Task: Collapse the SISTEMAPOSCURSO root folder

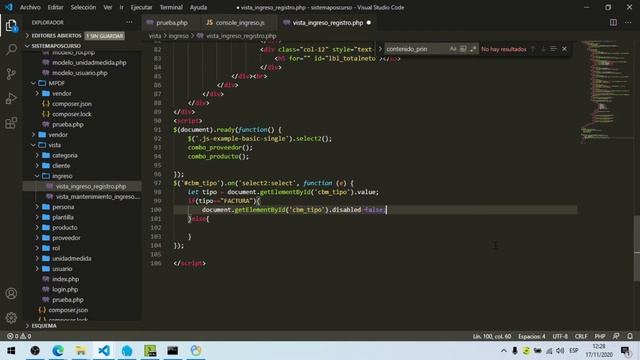Action: pos(56,46)
